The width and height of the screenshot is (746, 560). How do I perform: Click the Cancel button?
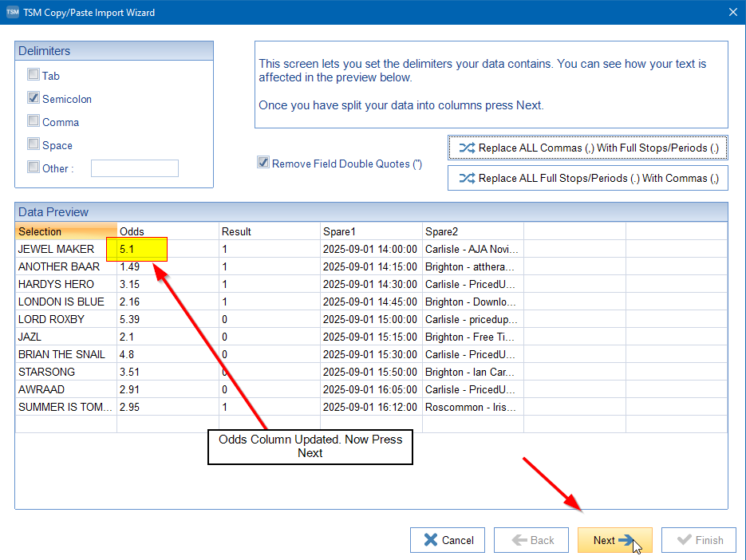pyautogui.click(x=447, y=540)
